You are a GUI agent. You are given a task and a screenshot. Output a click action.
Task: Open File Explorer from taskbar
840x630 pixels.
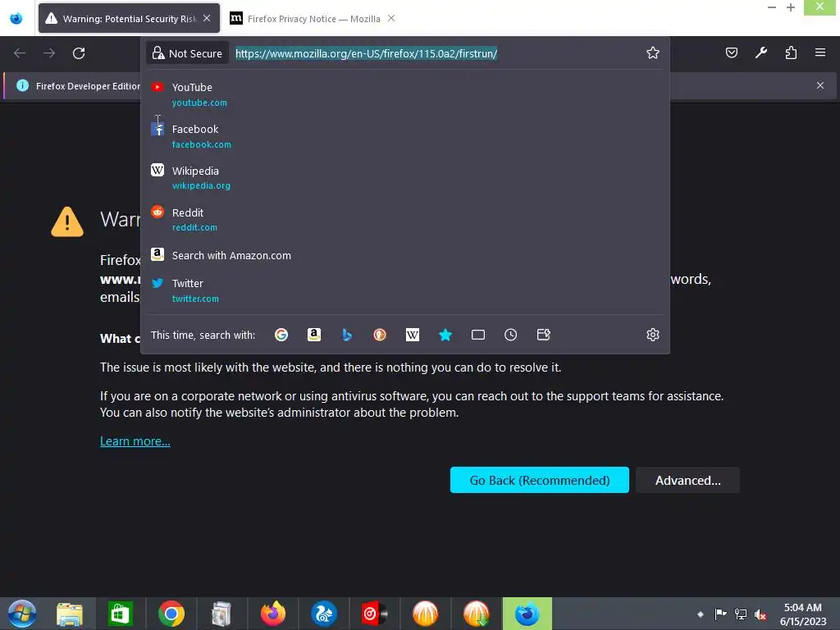[70, 614]
